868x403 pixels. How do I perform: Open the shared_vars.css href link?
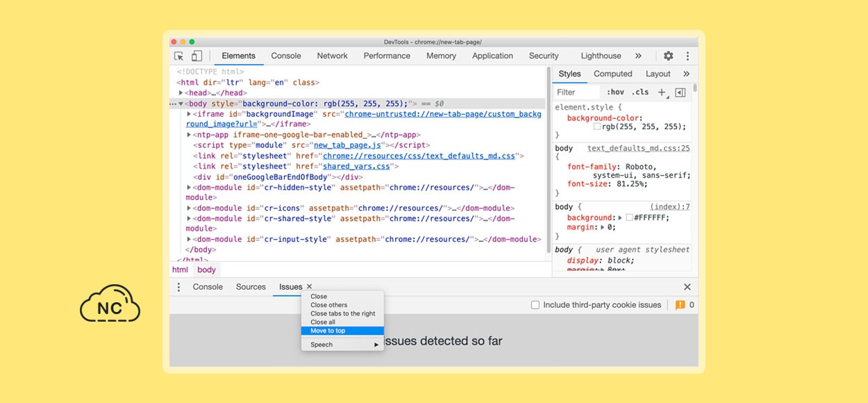[x=357, y=166]
